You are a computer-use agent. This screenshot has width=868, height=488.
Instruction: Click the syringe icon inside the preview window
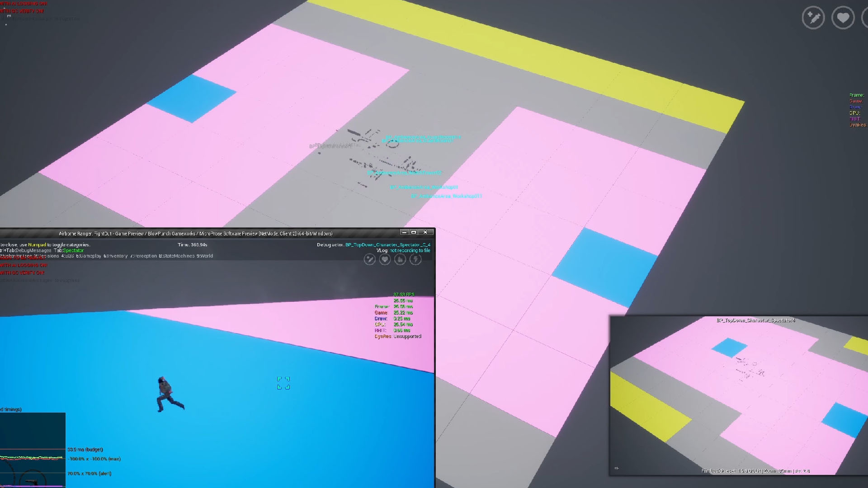[370, 259]
